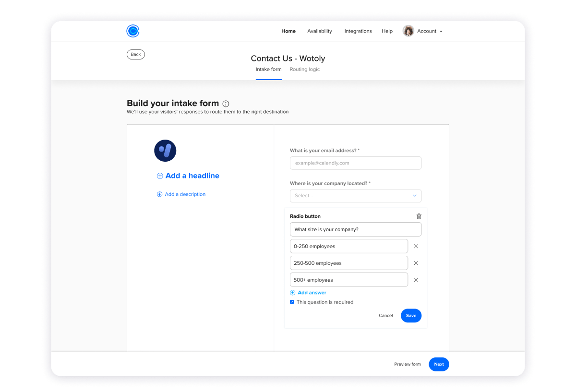This screenshot has width=576, height=392.
Task: Edit the What size is your company field
Action: tap(356, 229)
